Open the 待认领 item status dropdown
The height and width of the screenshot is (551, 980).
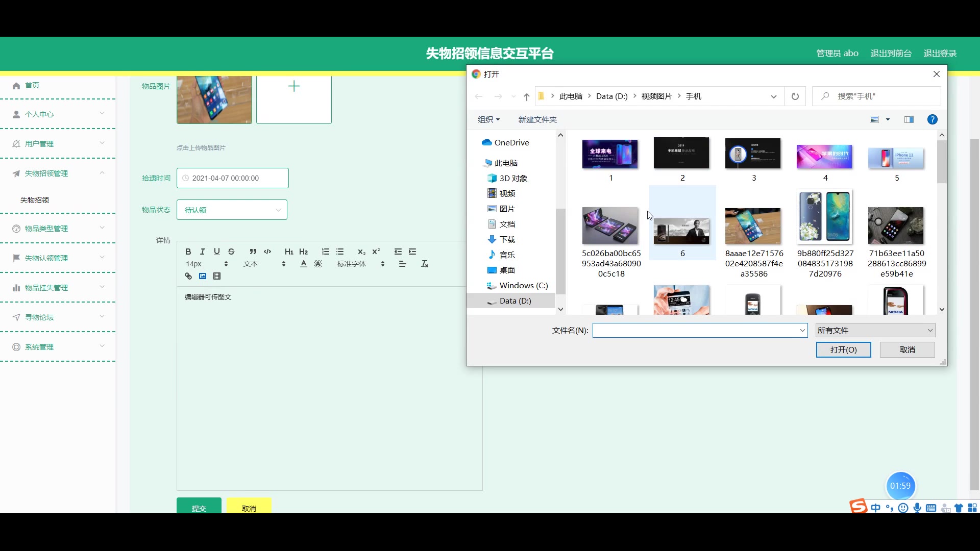(x=232, y=210)
